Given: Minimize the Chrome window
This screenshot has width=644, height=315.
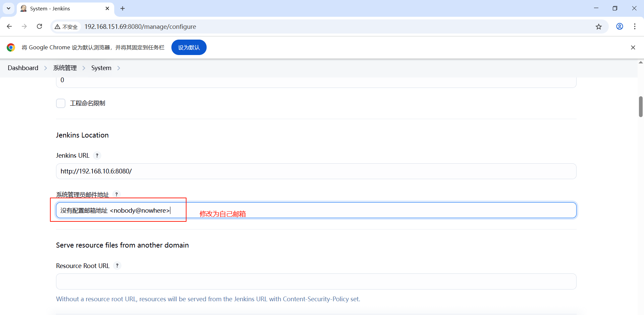Looking at the screenshot, I should pos(596,8).
